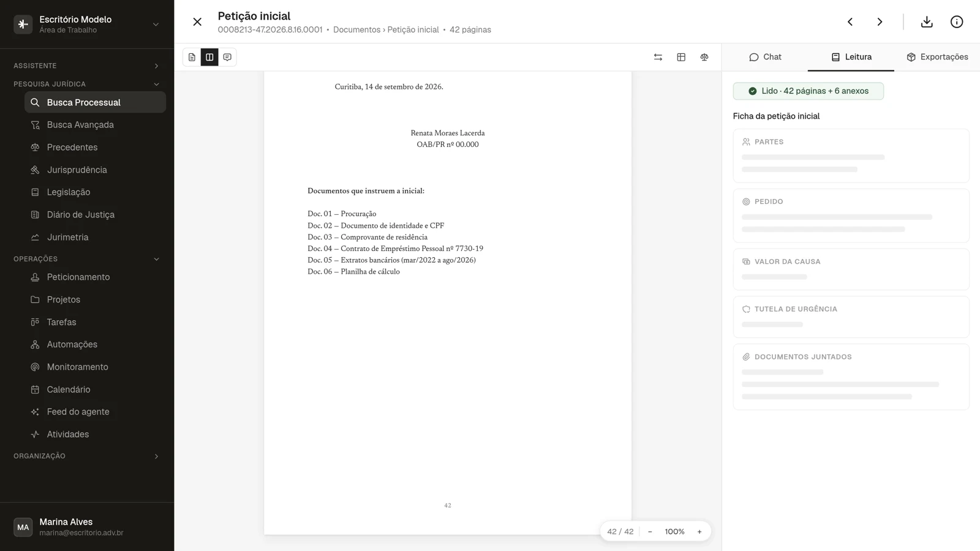Open Diário de Justiça
Image resolution: width=980 pixels, height=551 pixels.
95,215
